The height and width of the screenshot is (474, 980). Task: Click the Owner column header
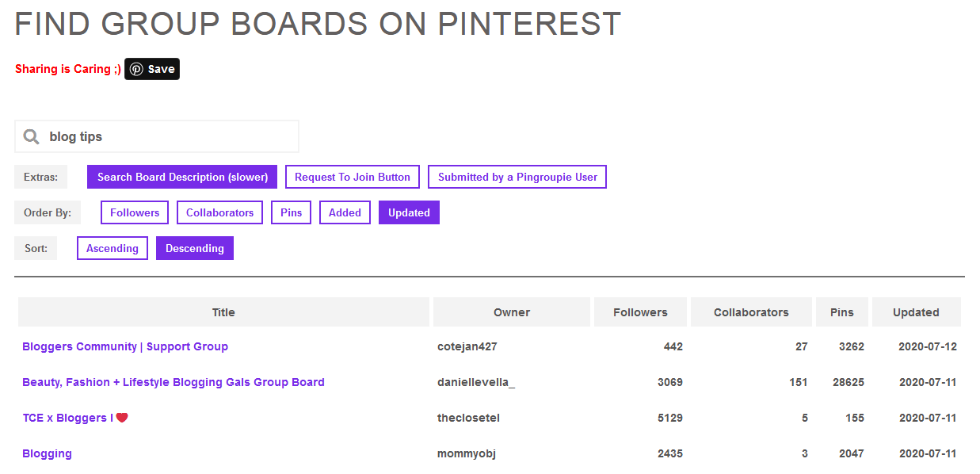click(511, 312)
